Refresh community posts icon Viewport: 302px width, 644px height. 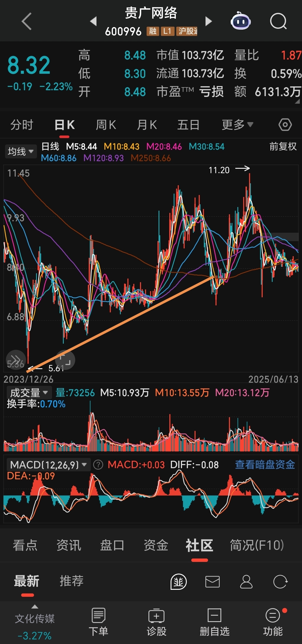point(280,582)
